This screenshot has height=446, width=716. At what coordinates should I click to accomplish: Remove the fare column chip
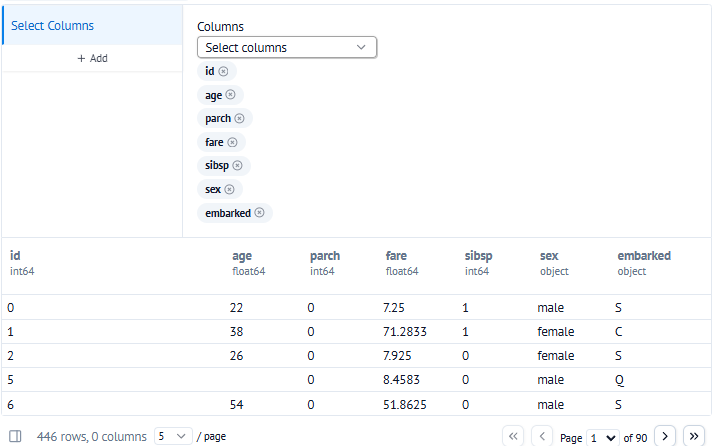click(x=232, y=142)
